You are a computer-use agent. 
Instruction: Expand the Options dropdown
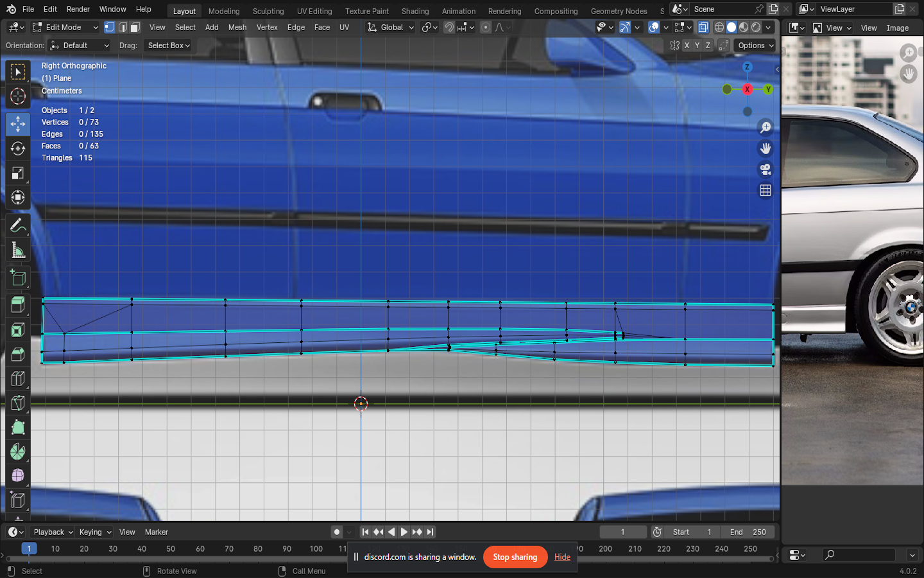755,46
